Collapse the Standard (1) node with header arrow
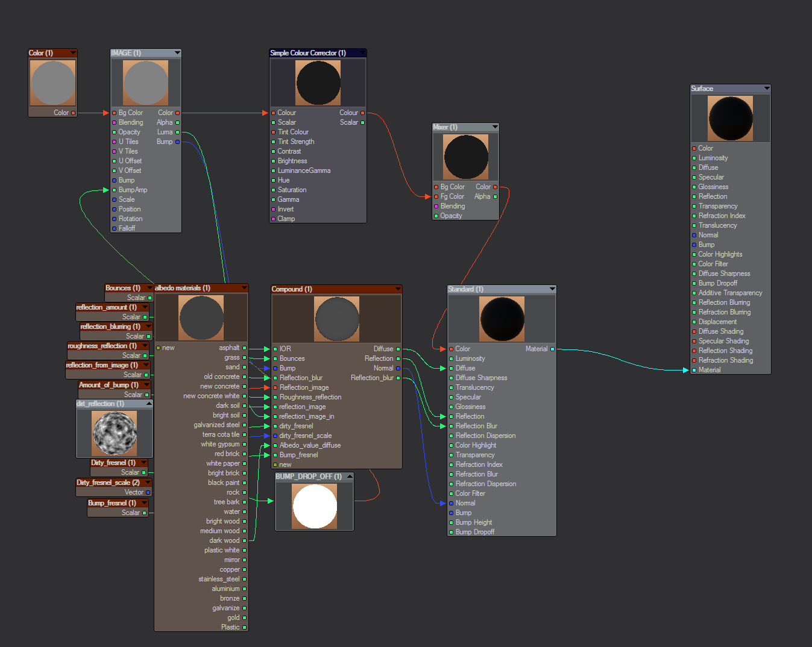The height and width of the screenshot is (647, 812). 552,289
